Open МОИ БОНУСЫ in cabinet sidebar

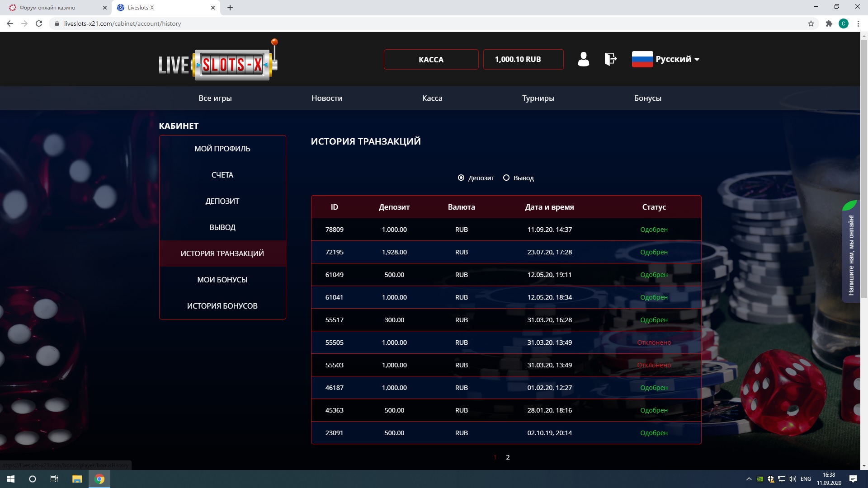[x=222, y=280]
